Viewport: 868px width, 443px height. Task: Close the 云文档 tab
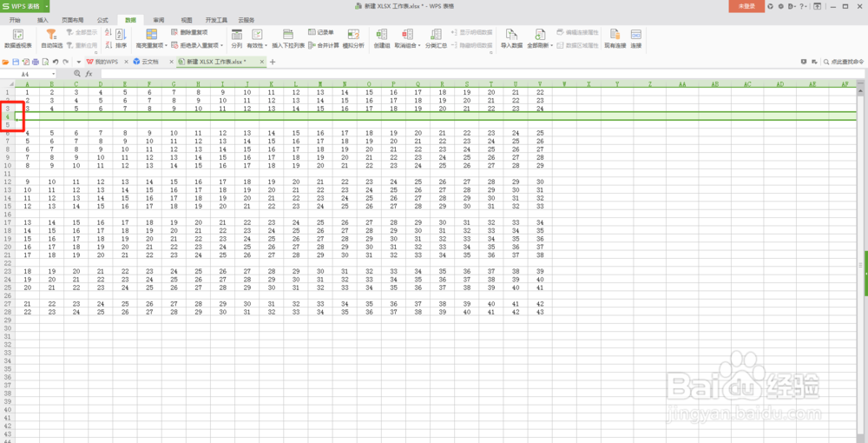[172, 62]
